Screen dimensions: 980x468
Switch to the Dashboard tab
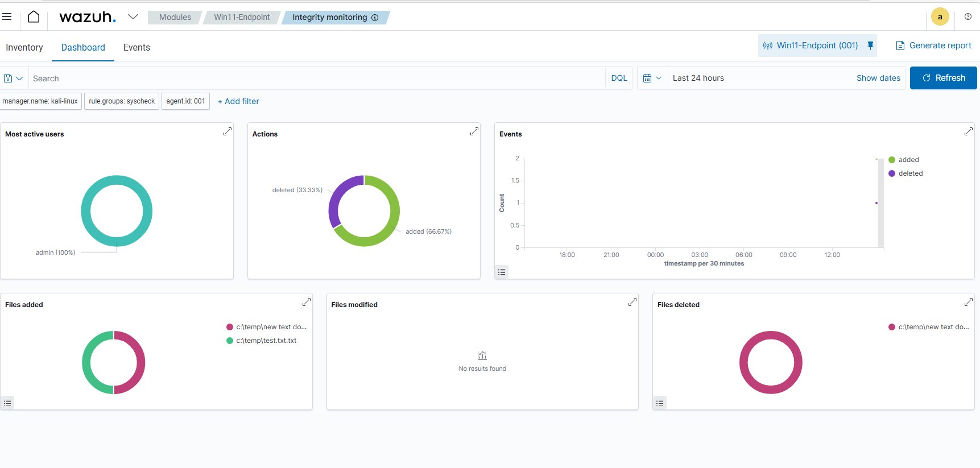[x=83, y=48]
